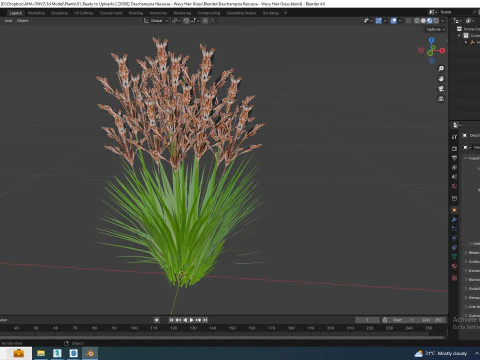
Task: Open the viewport shading options arrow
Action: point(443,21)
